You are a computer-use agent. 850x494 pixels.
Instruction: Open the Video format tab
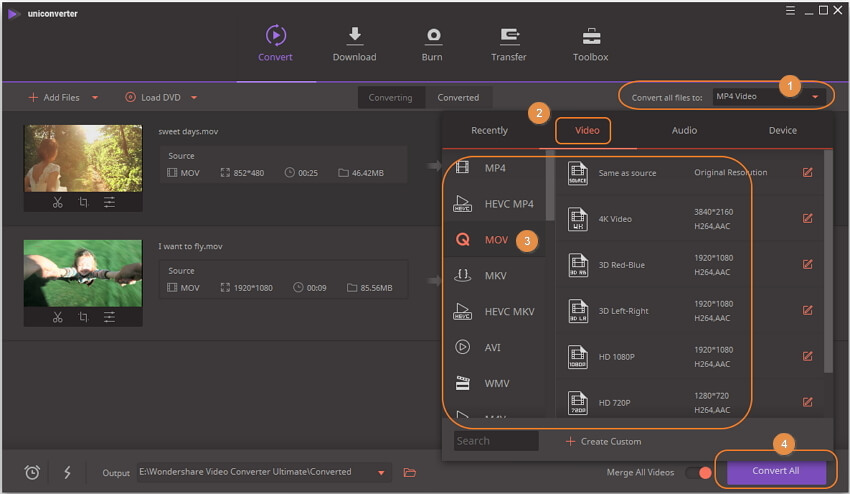587,131
